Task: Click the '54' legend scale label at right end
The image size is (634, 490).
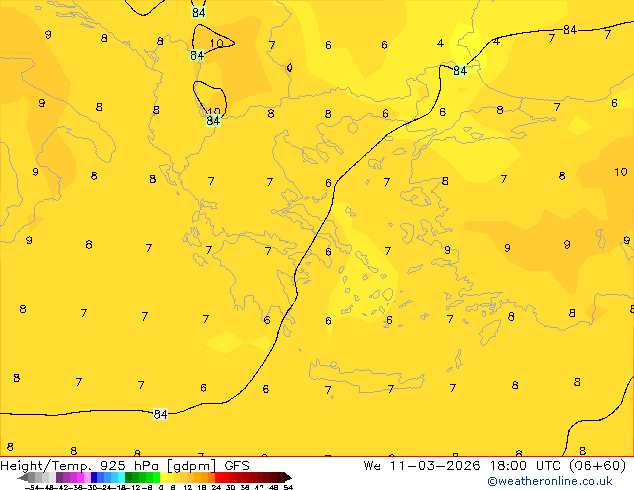Action: coord(288,487)
